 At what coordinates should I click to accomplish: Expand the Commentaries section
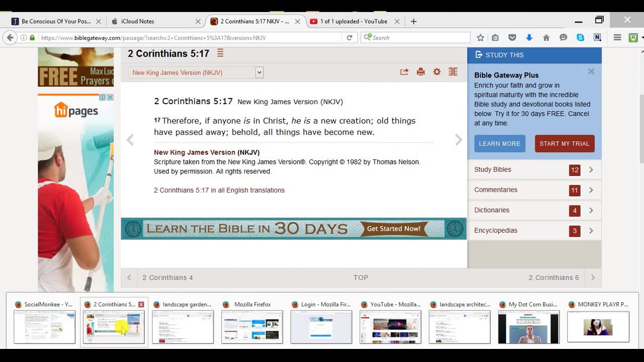[534, 190]
